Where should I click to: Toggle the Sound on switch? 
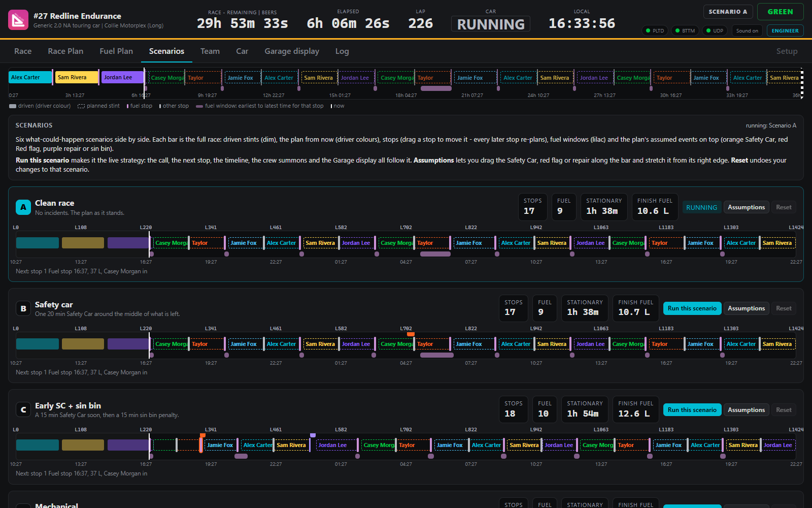click(x=747, y=30)
